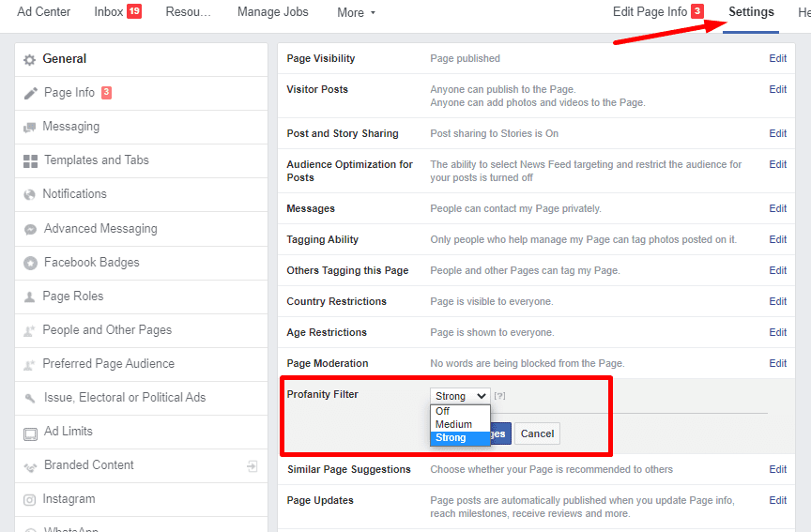Select Advanced Messaging in sidebar

(x=141, y=229)
